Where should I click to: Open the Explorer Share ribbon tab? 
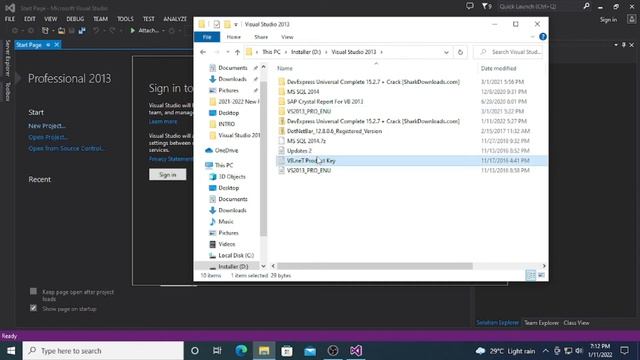261,37
